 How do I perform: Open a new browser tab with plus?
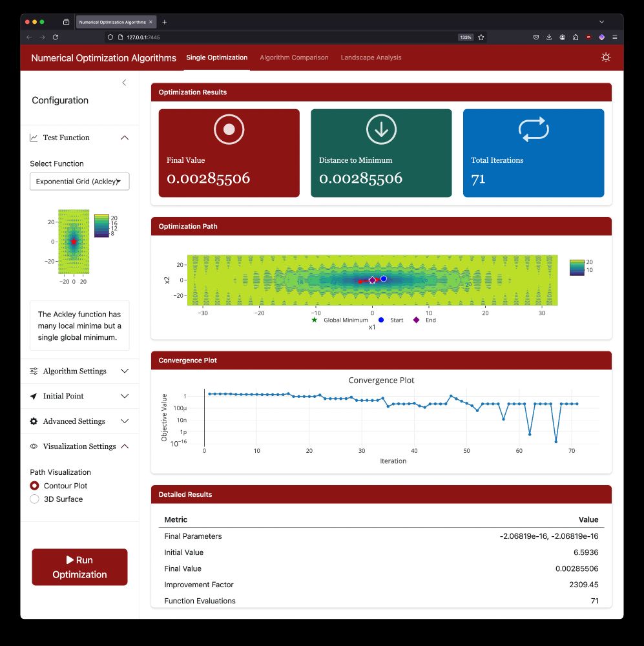[x=165, y=22]
